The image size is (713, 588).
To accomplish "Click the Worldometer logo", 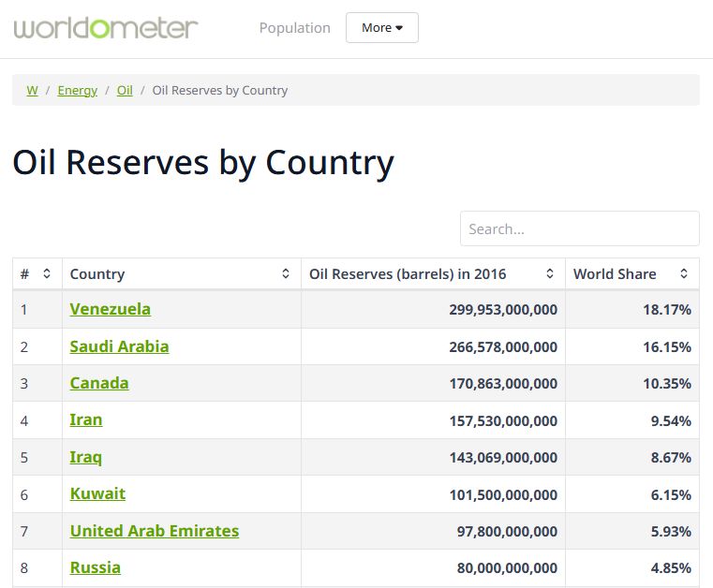I will click(106, 27).
